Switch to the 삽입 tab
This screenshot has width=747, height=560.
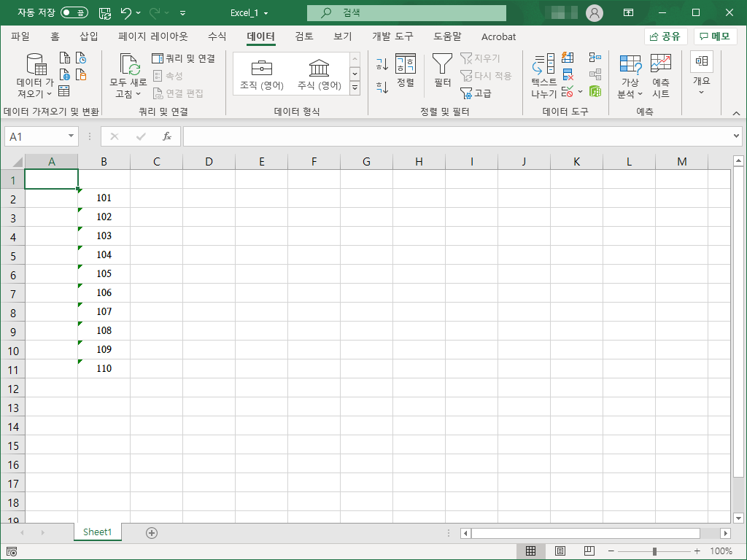88,36
